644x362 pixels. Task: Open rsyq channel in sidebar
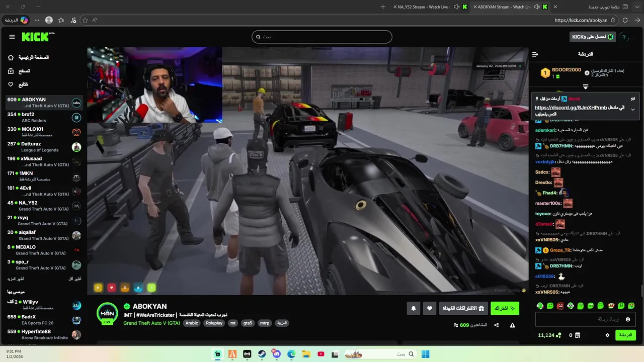(44, 221)
